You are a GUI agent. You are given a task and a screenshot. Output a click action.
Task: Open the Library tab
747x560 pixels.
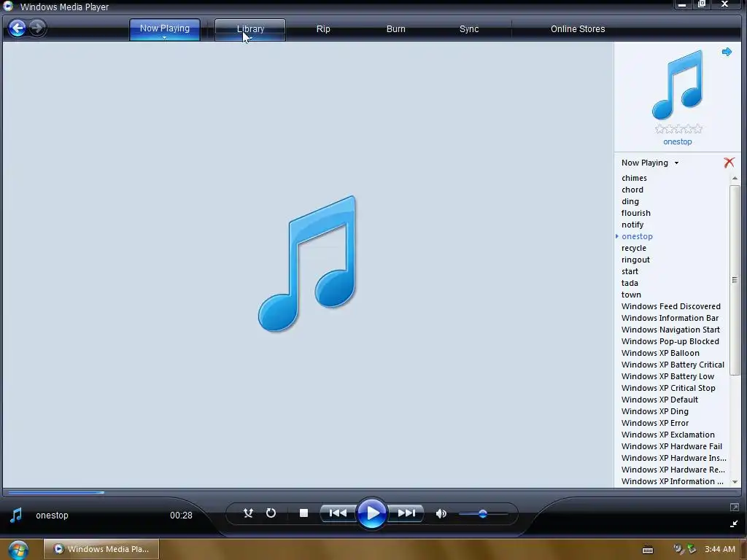250,29
